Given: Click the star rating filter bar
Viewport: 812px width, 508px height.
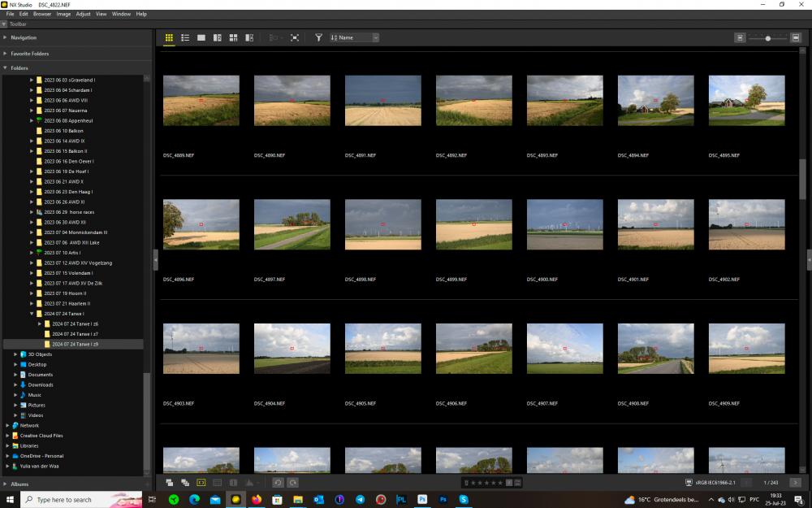Looking at the screenshot, I should pyautogui.click(x=492, y=483).
